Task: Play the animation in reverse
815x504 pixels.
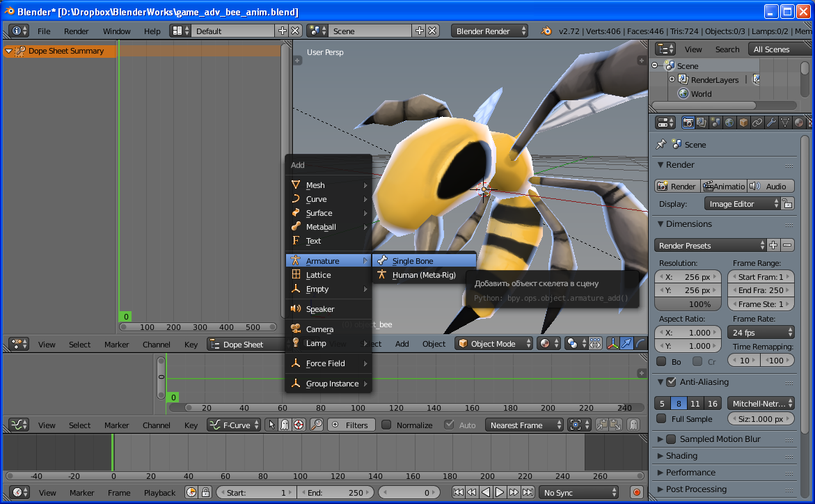Action: [486, 492]
